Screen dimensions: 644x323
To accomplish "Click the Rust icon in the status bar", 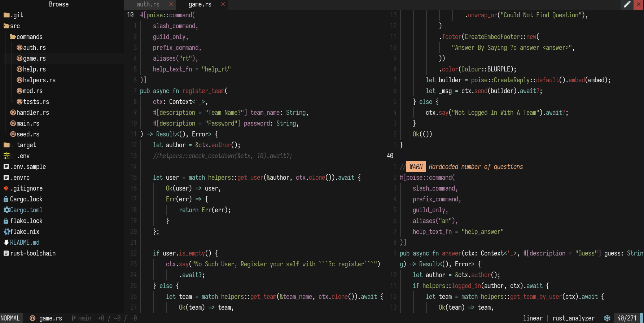I will (x=32, y=318).
